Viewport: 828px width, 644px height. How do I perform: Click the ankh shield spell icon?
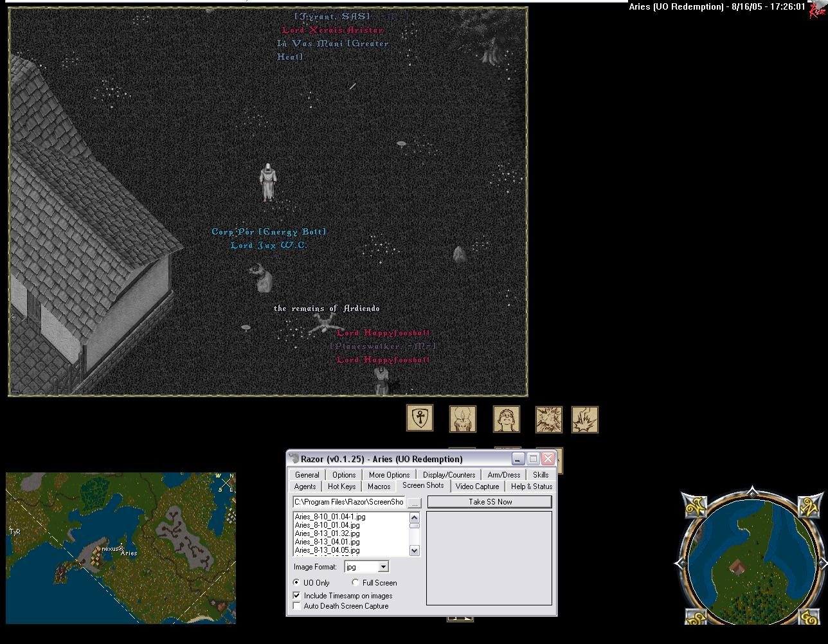[420, 418]
